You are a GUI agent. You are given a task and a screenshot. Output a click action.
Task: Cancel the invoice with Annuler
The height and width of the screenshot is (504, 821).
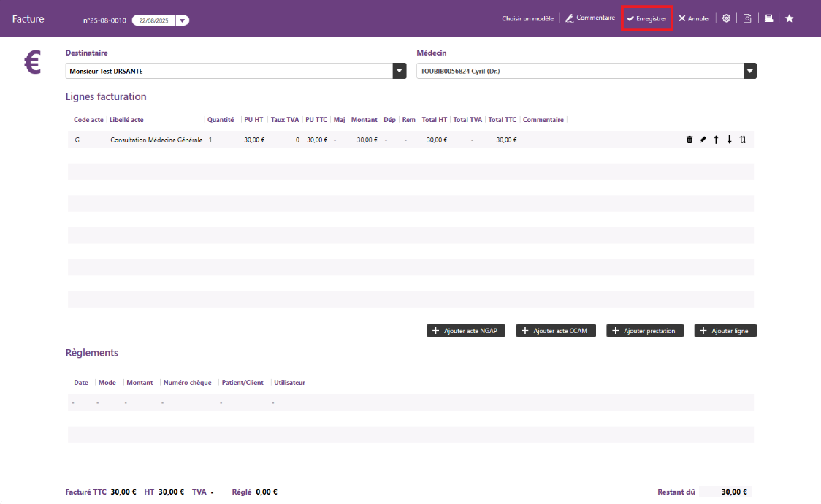(694, 18)
